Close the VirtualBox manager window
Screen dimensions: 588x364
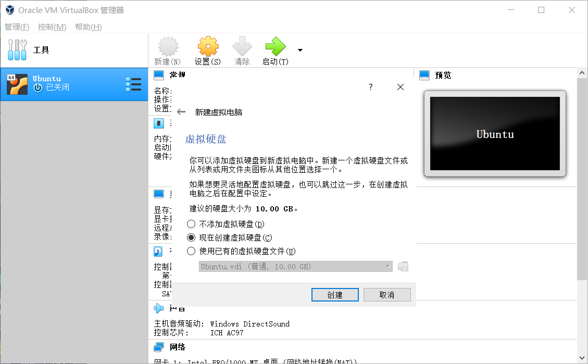(x=571, y=10)
